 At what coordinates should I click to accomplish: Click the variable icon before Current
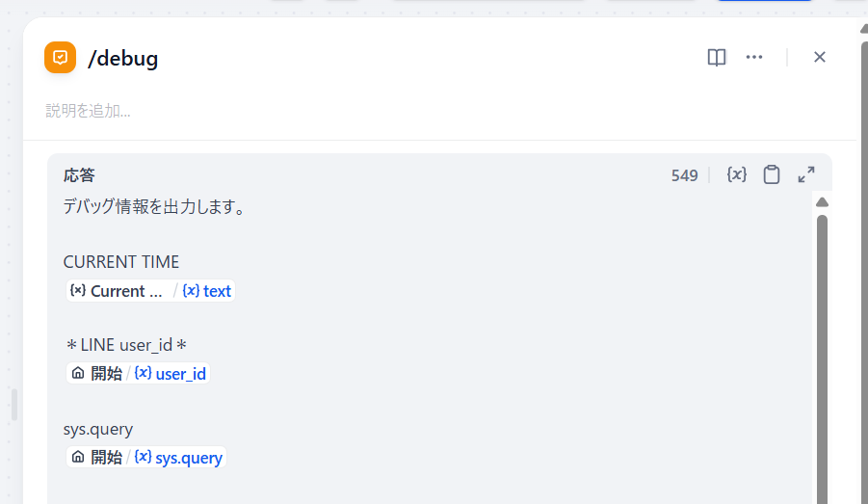coord(78,291)
